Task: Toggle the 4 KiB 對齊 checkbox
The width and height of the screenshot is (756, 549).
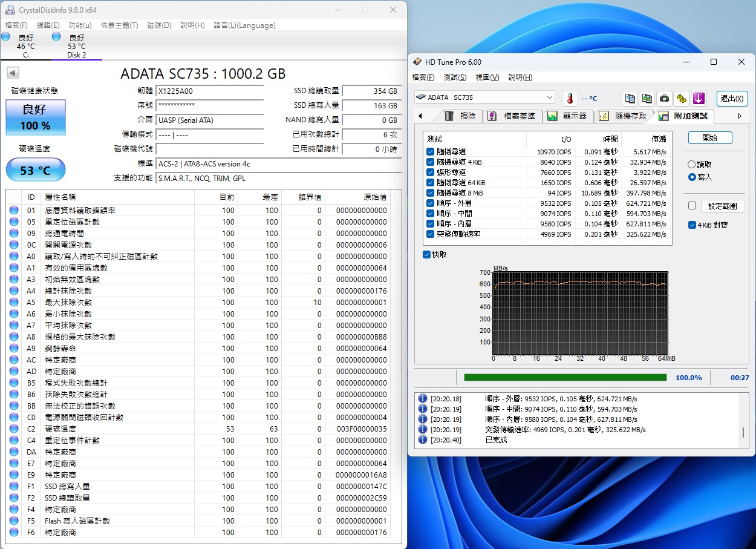Action: [x=692, y=225]
